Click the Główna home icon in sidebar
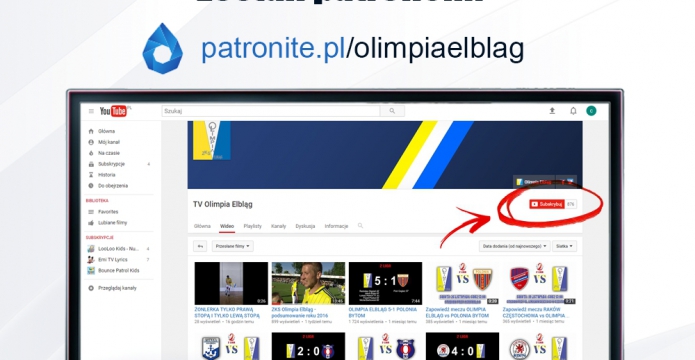 pyautogui.click(x=91, y=131)
